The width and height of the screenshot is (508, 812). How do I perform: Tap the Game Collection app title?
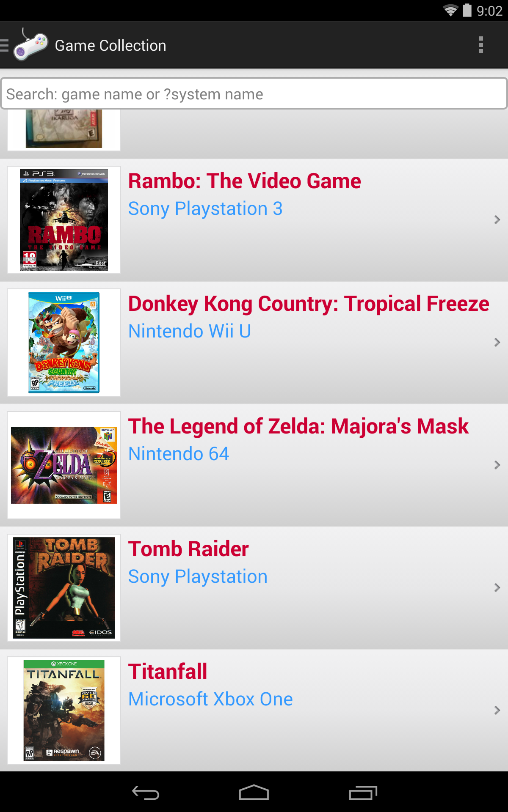tap(110, 46)
